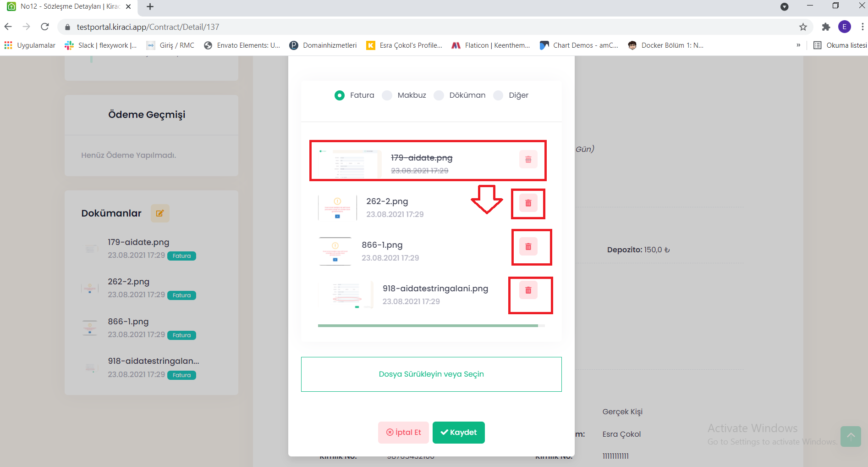Pick the Diğer radio option

[x=498, y=95]
